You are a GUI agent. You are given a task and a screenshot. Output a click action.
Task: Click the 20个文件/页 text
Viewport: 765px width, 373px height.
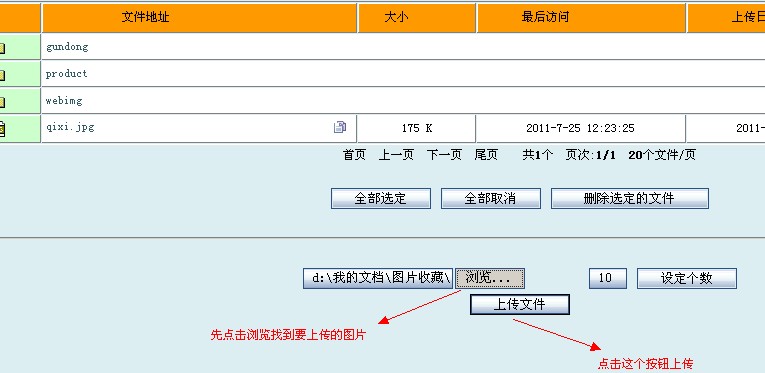[x=662, y=155]
